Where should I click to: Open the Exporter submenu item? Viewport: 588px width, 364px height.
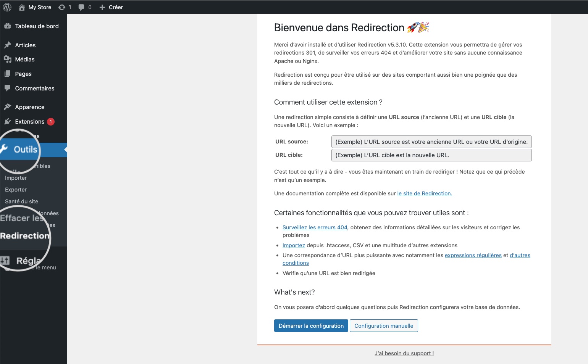coord(16,190)
